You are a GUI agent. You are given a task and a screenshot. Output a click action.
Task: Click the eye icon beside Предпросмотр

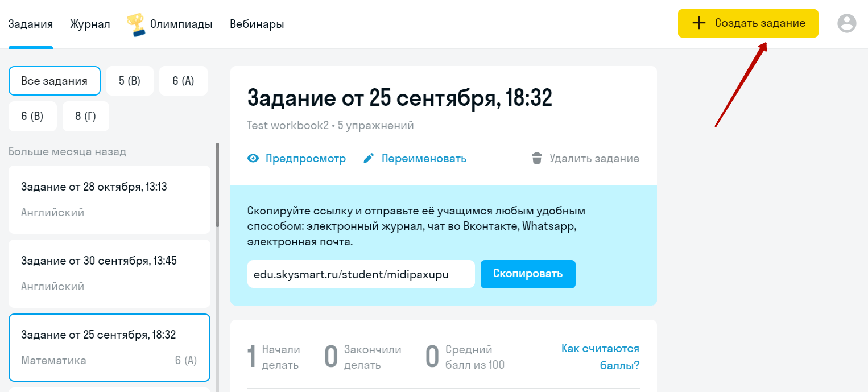pos(253,159)
